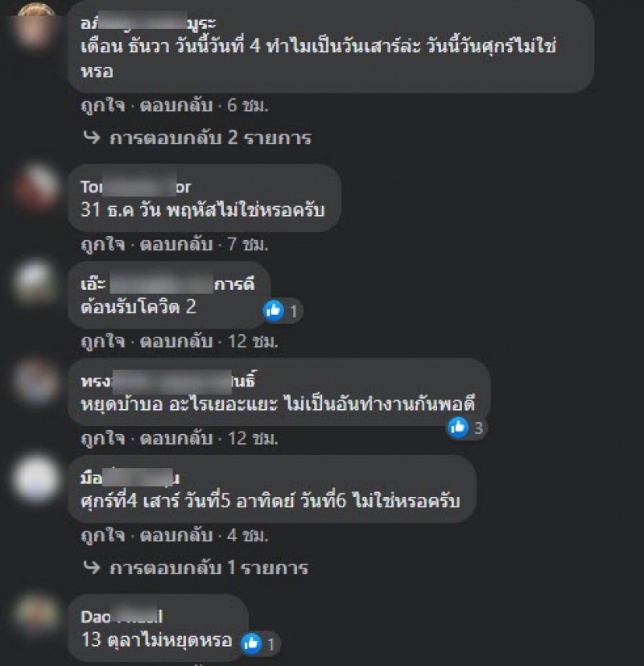This screenshot has height=666, width=644.
Task: Click the like reaction icon showing 3 likes
Action: click(x=457, y=428)
